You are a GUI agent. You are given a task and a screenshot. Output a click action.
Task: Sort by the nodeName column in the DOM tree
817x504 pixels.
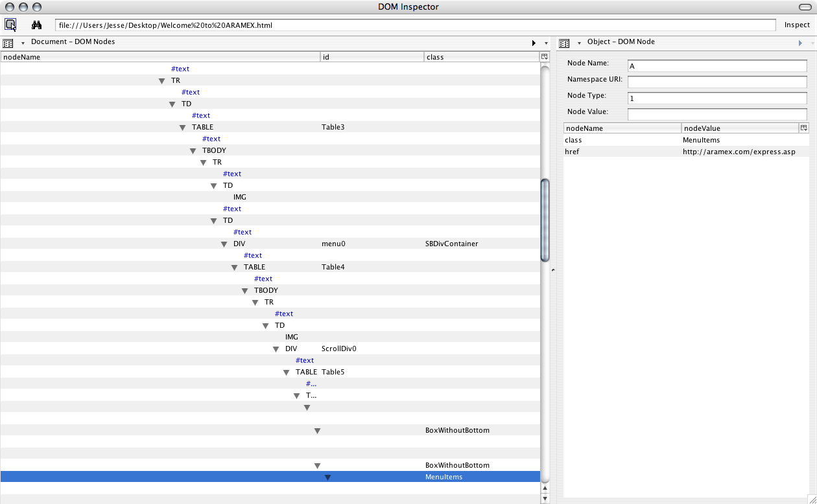click(161, 57)
